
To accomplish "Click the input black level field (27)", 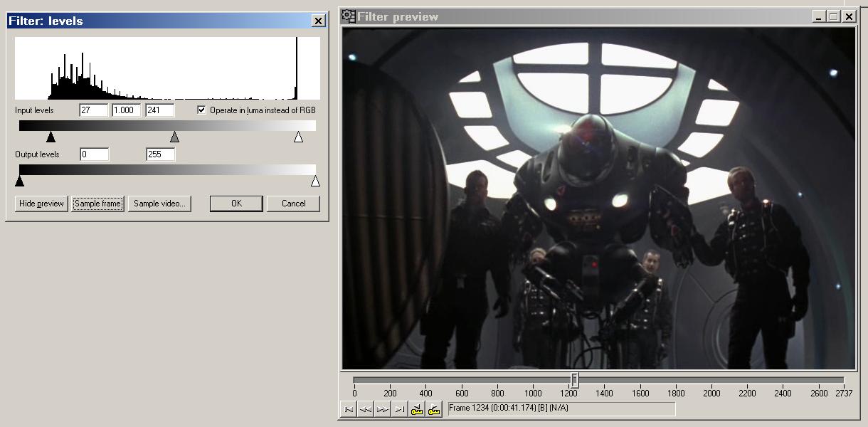I will [x=94, y=110].
